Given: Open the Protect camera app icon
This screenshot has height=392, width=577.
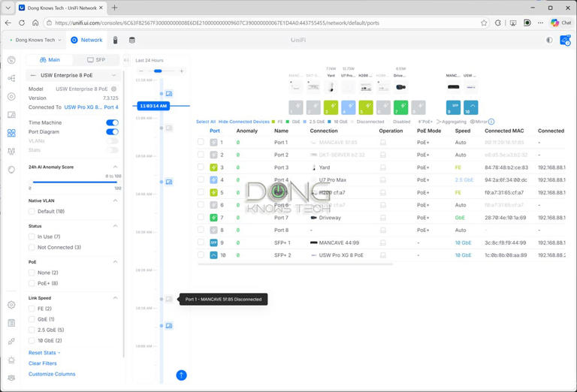Looking at the screenshot, I should 115,40.
